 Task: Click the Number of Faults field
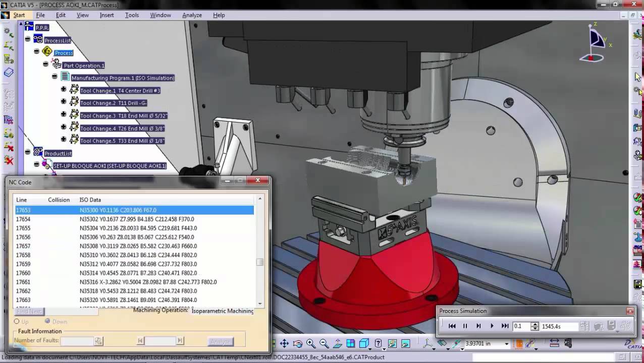click(77, 341)
